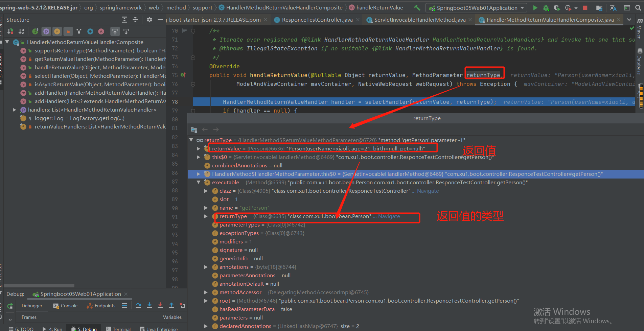644x331 pixels.
Task: Click handleReturnValue breadcrumb item
Action: pyautogui.click(x=379, y=7)
